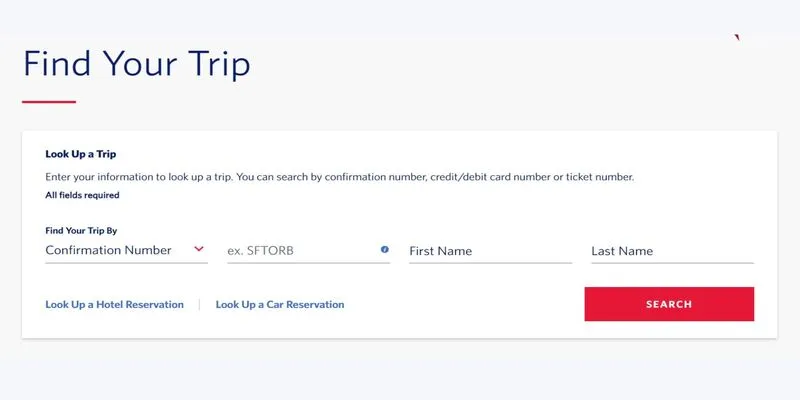
Task: Click the Find Your Trip By label
Action: tap(81, 231)
